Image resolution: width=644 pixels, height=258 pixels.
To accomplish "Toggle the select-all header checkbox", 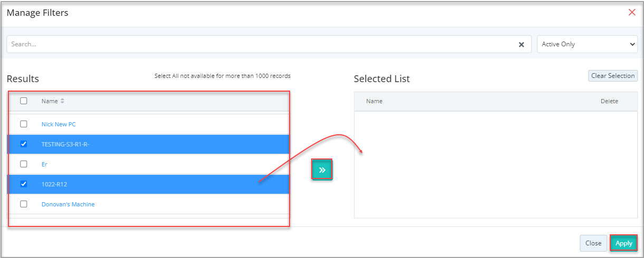I will pyautogui.click(x=24, y=101).
